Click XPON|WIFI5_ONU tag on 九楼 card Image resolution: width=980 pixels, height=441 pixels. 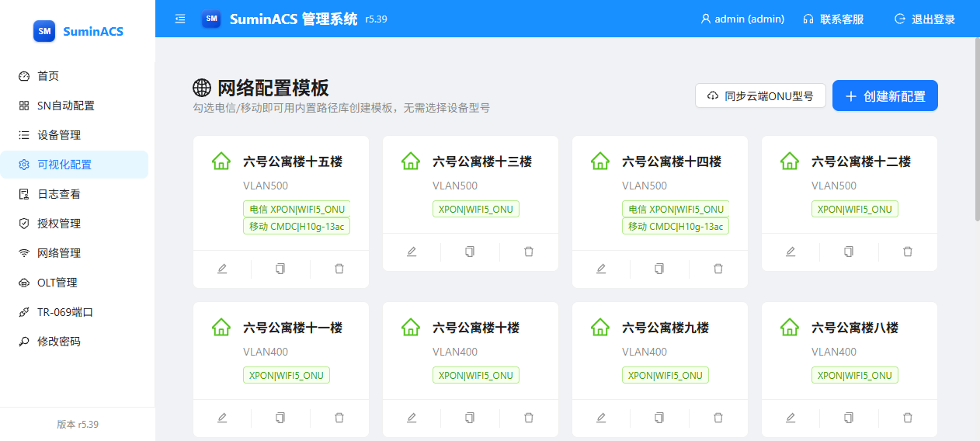click(665, 375)
